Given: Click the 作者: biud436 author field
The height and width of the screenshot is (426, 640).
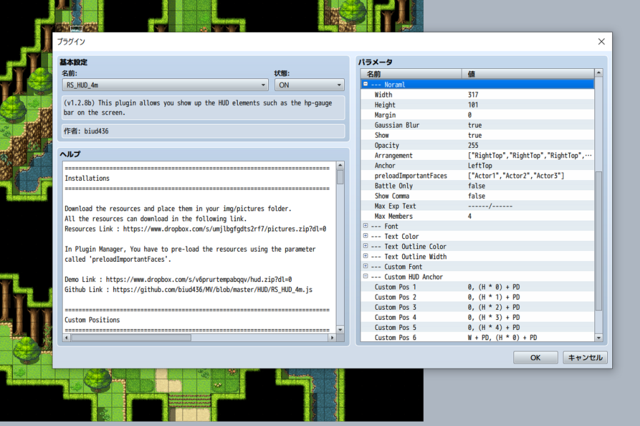Looking at the screenshot, I should (x=203, y=131).
